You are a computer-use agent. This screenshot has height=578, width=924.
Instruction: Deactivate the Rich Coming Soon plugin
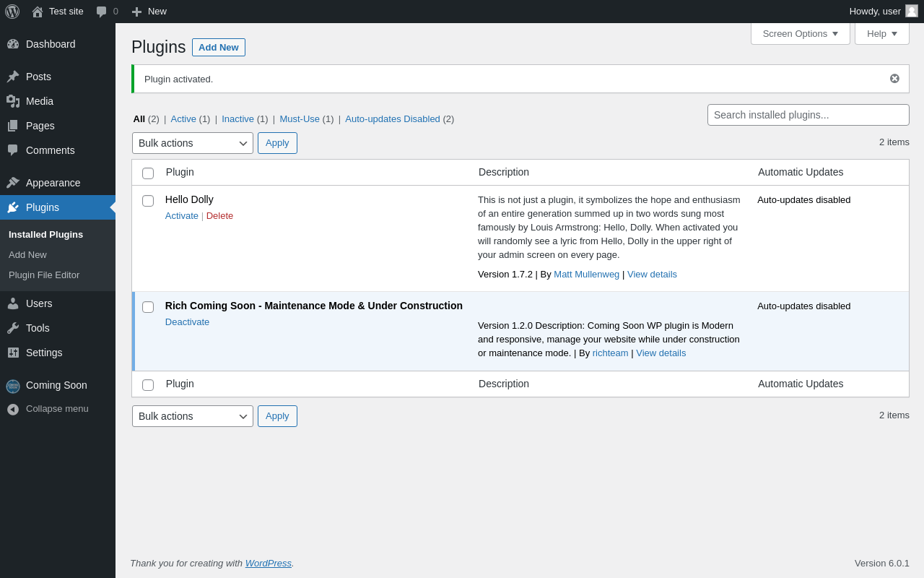(187, 322)
